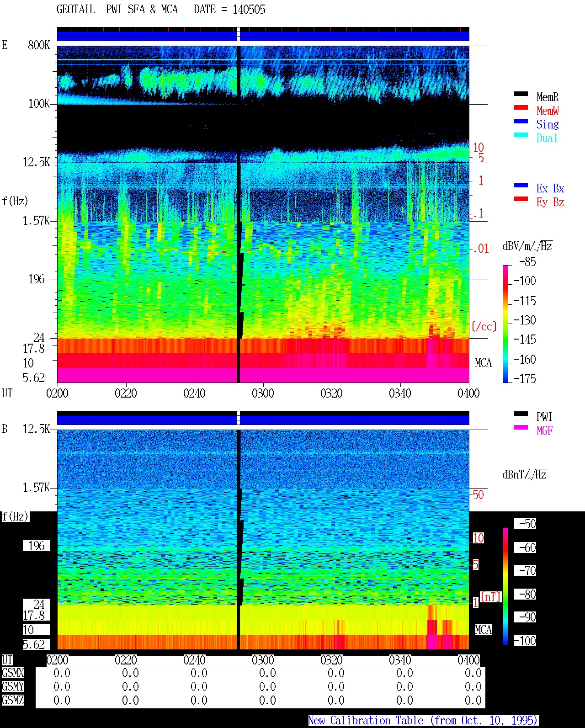Click the GSMZ row label
The image size is (585, 728).
(13, 700)
